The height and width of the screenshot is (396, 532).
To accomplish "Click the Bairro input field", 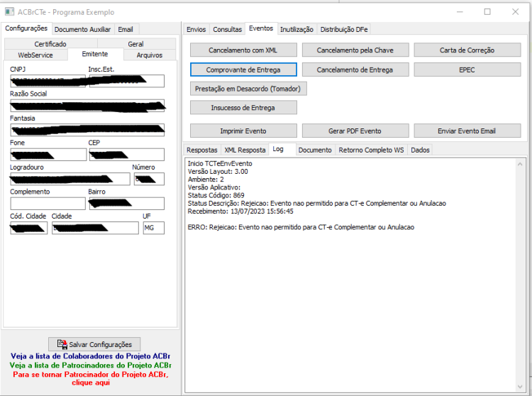I will [126, 203].
